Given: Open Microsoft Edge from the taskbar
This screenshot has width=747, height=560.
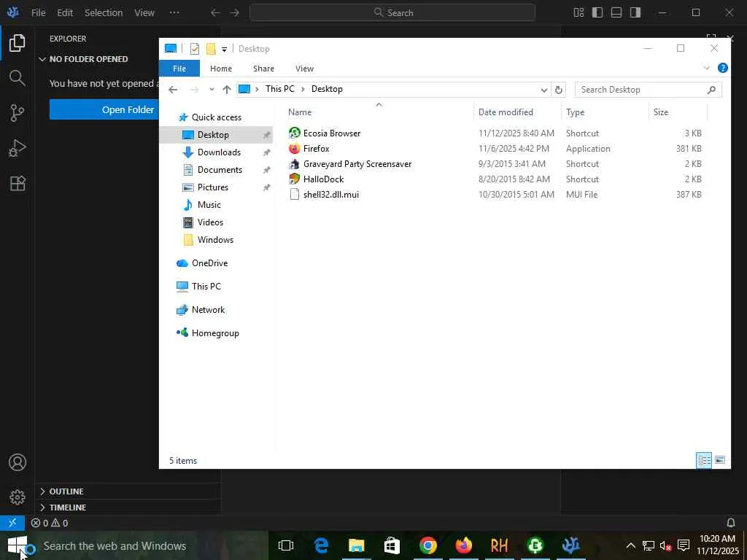Looking at the screenshot, I should (x=322, y=545).
